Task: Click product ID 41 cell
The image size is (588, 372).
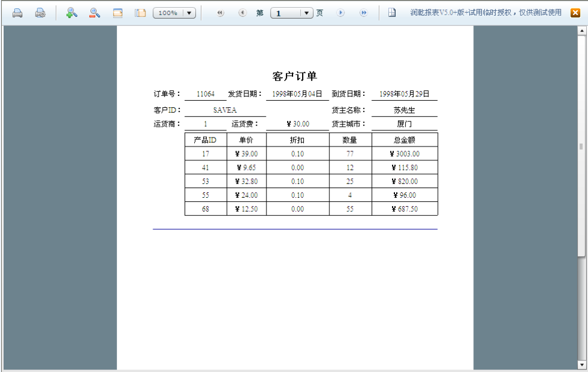Action: [206, 168]
